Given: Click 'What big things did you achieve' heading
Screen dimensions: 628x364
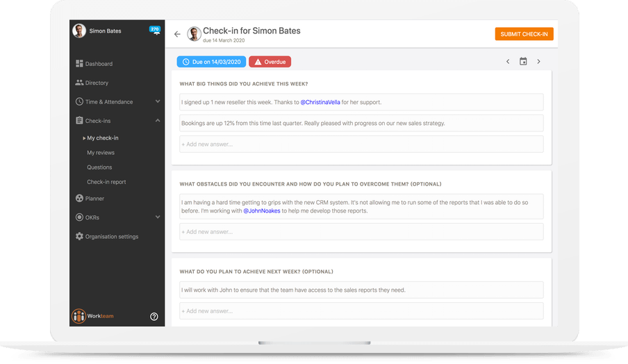Looking at the screenshot, I should tap(244, 84).
